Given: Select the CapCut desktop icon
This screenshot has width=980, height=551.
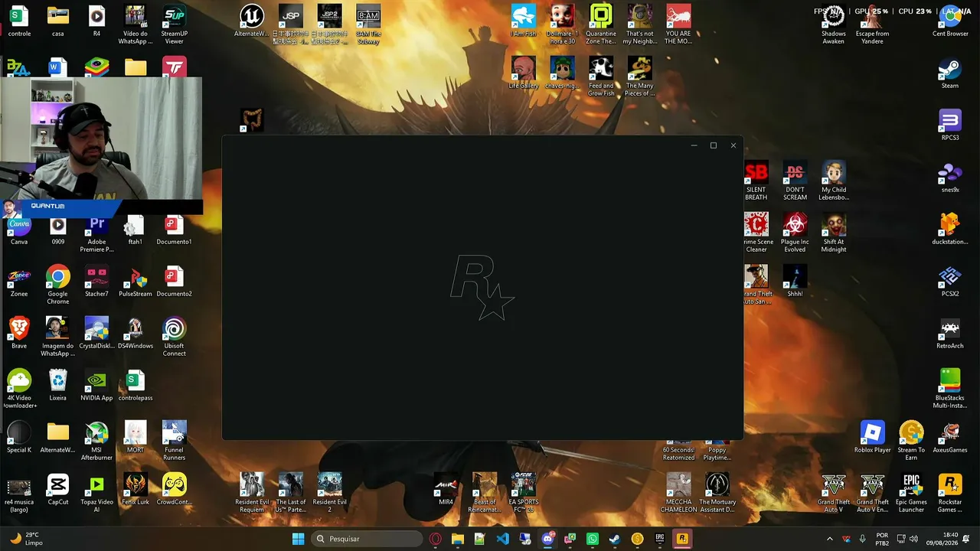Looking at the screenshot, I should tap(58, 490).
